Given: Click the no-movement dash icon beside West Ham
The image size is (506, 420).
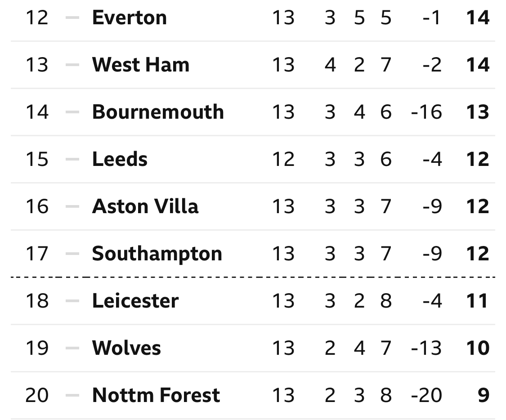Looking at the screenshot, I should (72, 65).
